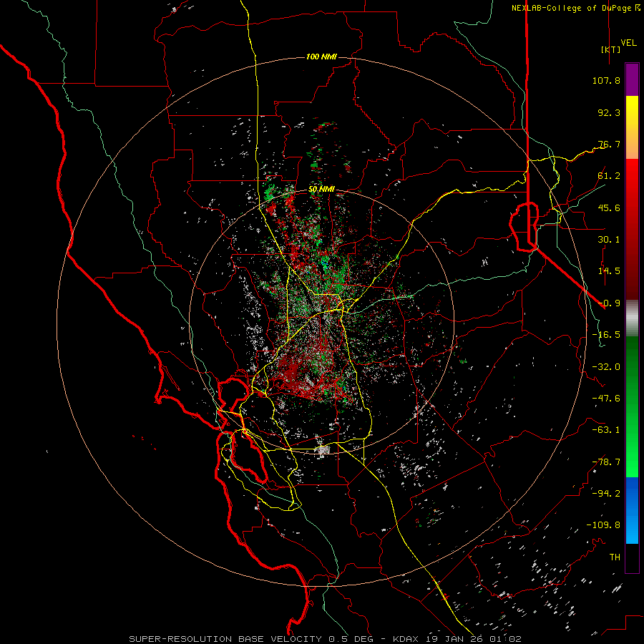Click the -63.1 velocity scale value
644x644 pixels.
coord(606,430)
